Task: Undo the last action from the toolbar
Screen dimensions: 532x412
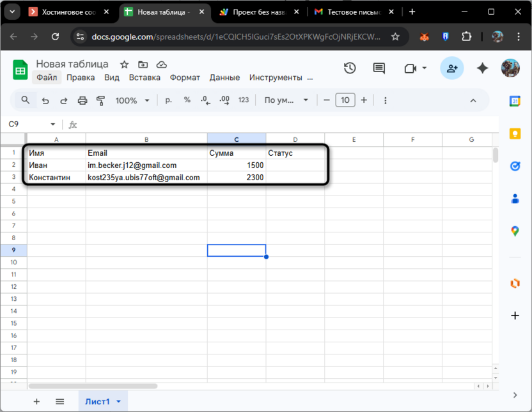Action: click(44, 100)
